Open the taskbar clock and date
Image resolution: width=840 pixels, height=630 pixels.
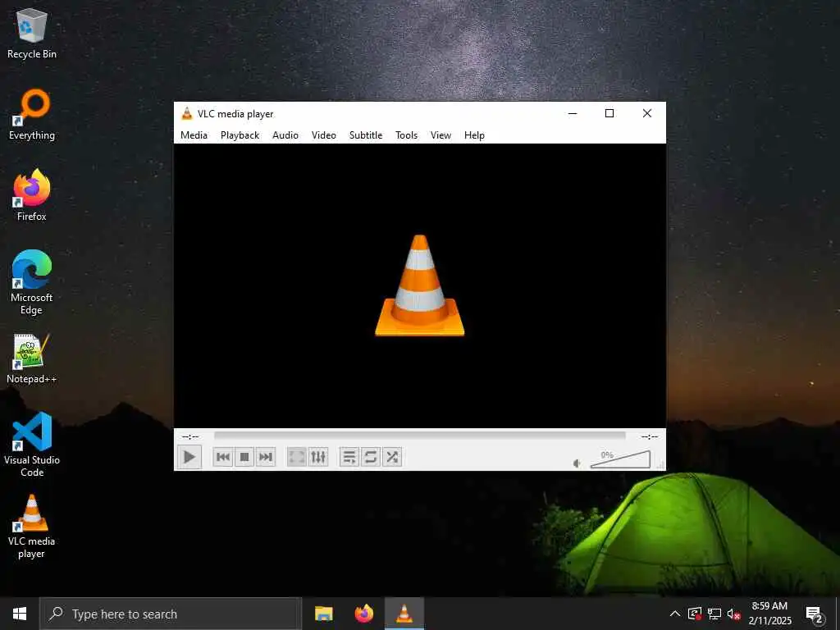[769, 614]
